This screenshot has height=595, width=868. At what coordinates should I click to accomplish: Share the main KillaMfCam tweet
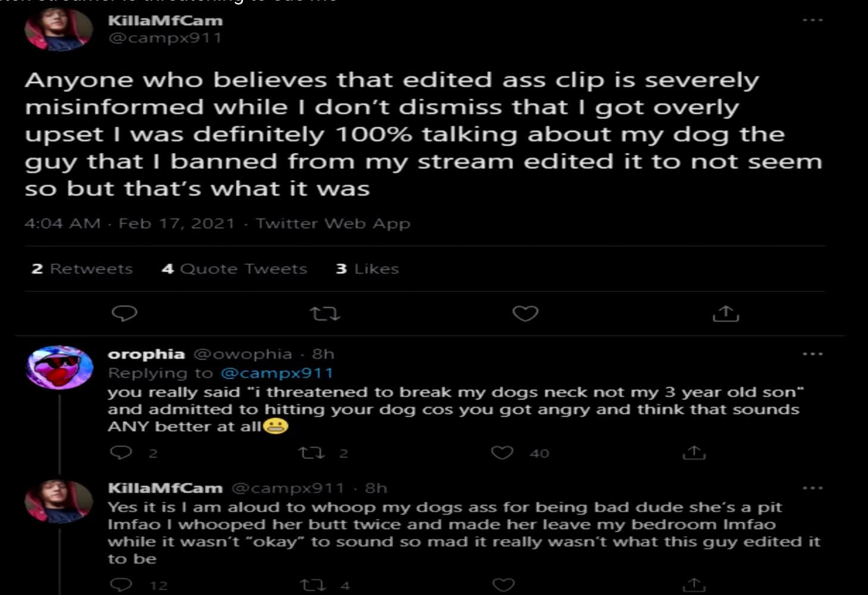tap(726, 314)
